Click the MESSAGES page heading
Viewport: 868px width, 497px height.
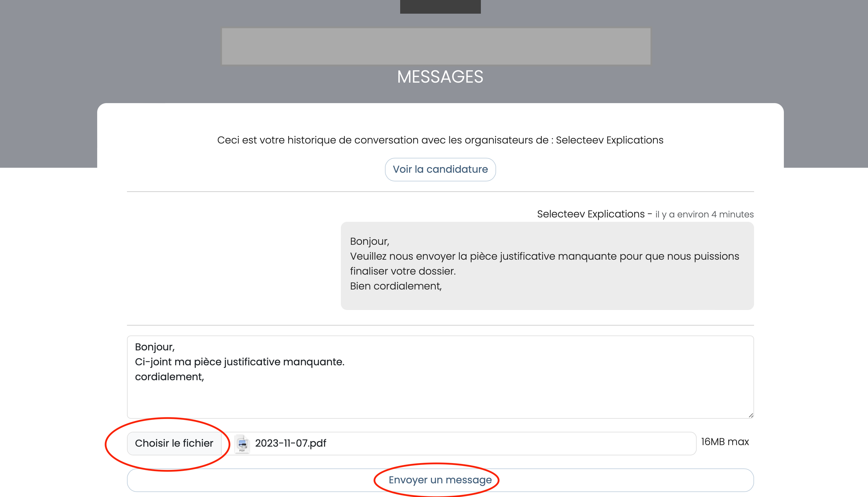(x=440, y=77)
